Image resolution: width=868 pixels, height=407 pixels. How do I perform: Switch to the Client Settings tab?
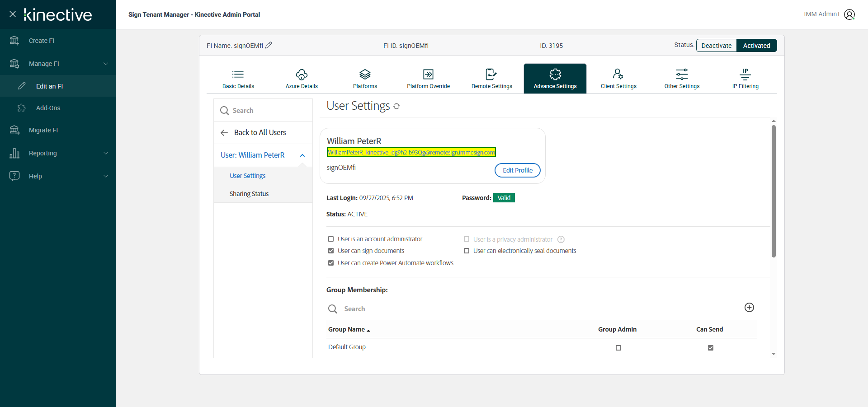tap(618, 79)
